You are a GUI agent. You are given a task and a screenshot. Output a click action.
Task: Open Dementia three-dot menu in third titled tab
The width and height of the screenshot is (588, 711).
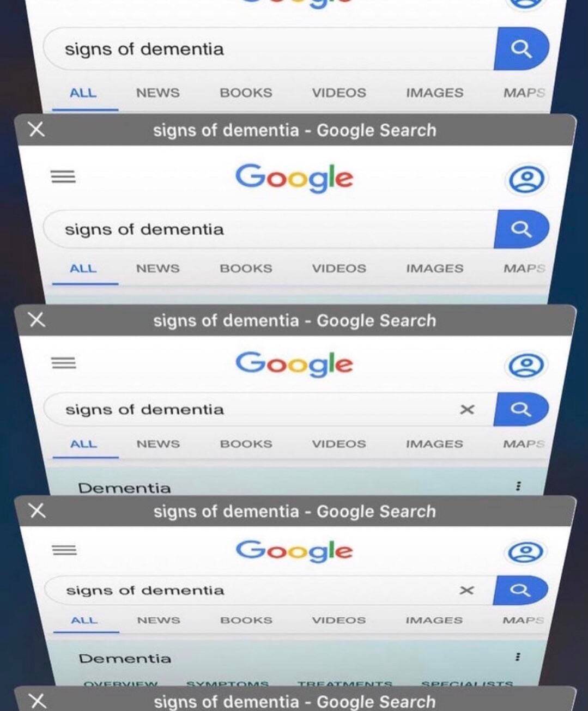click(518, 657)
